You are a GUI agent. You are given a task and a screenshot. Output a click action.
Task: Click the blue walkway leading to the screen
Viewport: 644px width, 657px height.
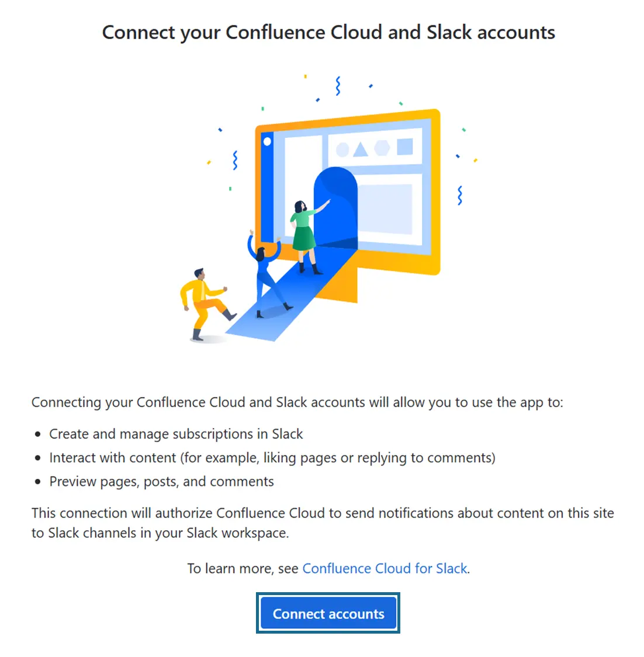275,315
